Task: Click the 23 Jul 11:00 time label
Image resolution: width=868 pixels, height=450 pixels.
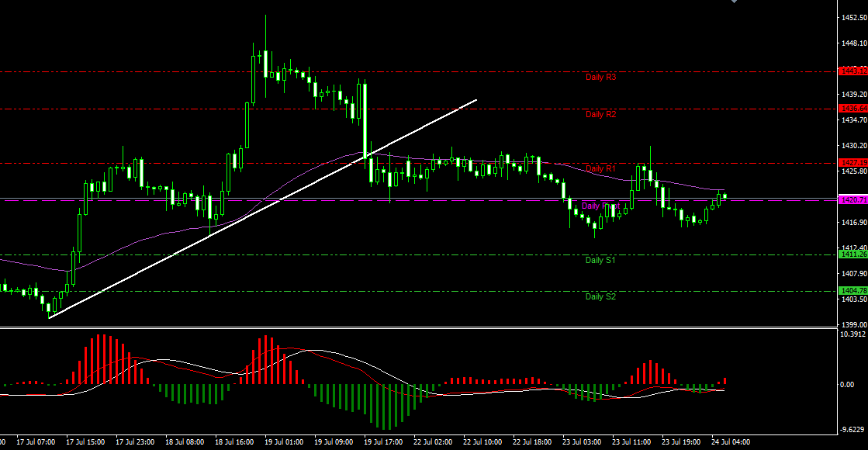Action: click(x=631, y=442)
